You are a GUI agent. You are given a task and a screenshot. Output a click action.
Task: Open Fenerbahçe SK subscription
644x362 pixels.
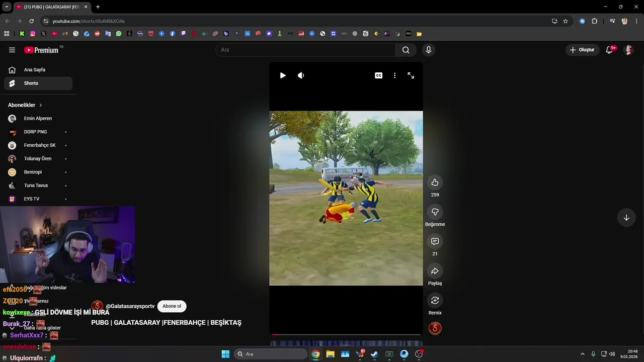(38, 145)
